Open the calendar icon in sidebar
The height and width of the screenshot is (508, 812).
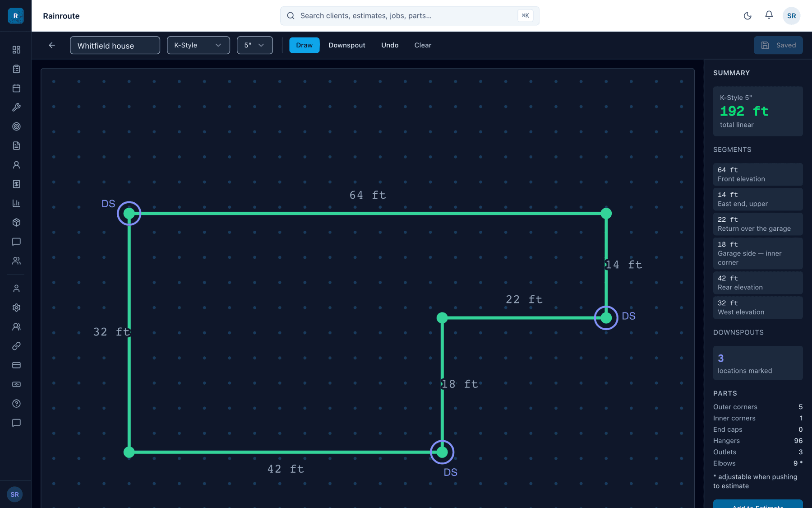click(16, 88)
